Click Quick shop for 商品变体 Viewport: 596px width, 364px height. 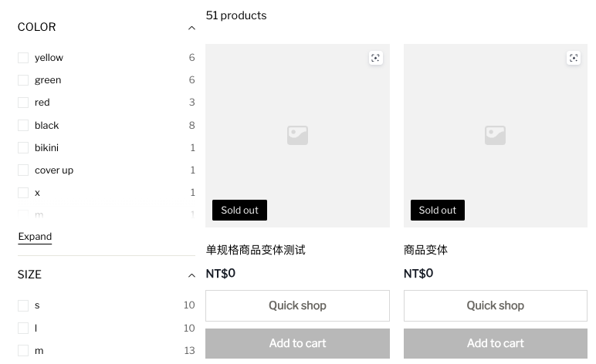tap(496, 305)
